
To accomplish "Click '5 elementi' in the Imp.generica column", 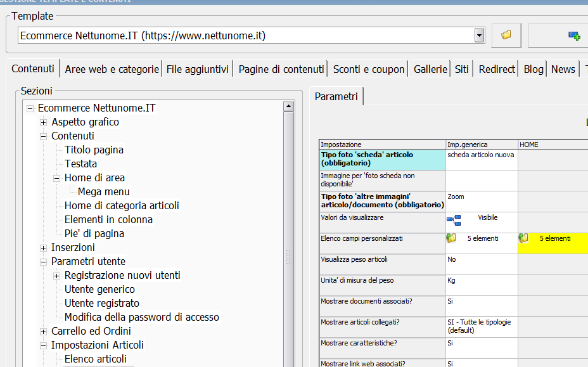I will (483, 239).
